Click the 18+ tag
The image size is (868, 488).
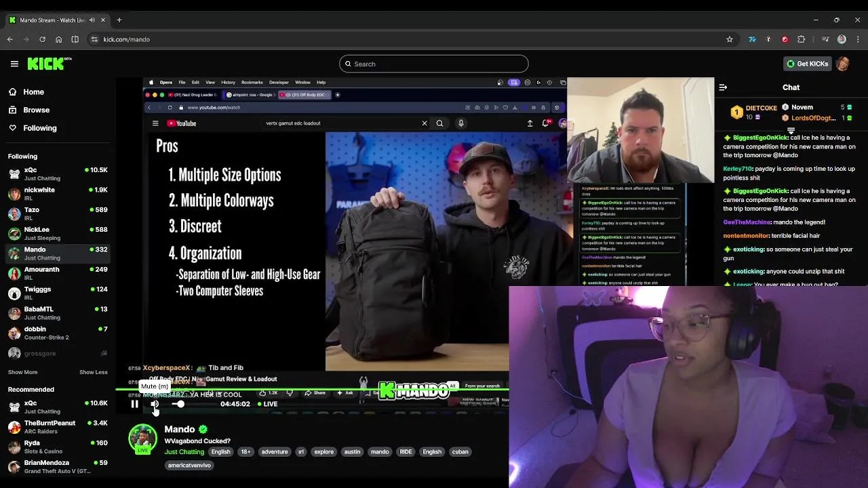[245, 452]
